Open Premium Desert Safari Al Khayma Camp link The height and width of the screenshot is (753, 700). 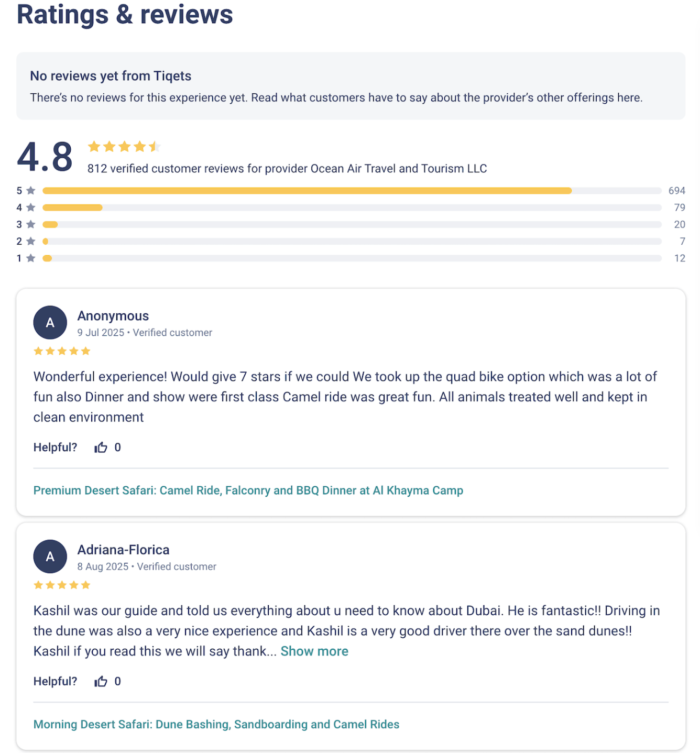point(248,490)
